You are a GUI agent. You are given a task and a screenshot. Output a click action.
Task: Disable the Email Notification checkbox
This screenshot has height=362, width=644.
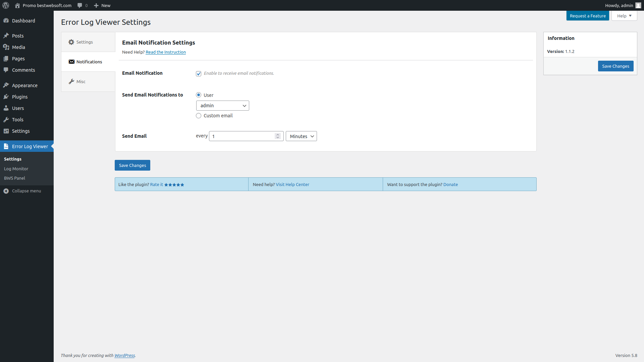(x=199, y=74)
